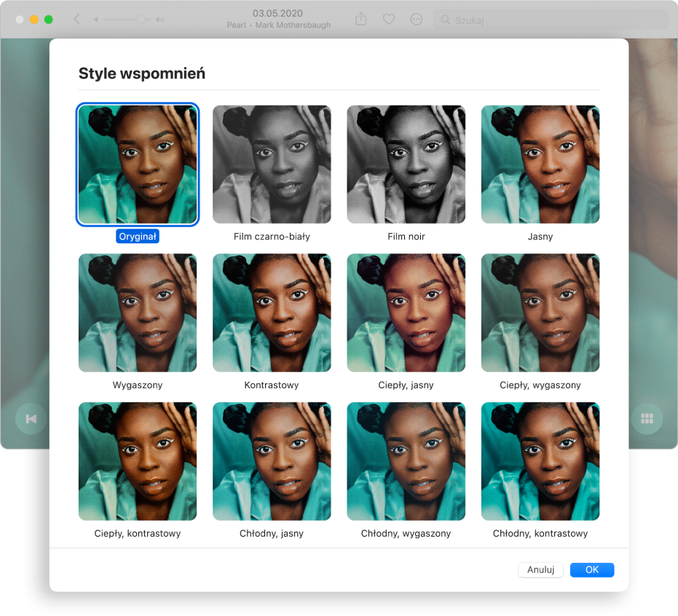Click the heart favorite icon
Screen dimensions: 678x616
click(389, 20)
